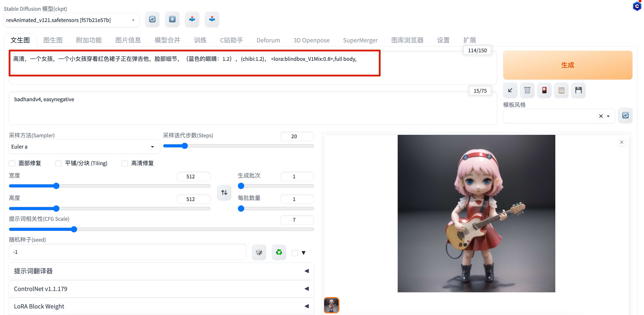Expand the ControlNet v1.1.179 panel

coord(161,289)
